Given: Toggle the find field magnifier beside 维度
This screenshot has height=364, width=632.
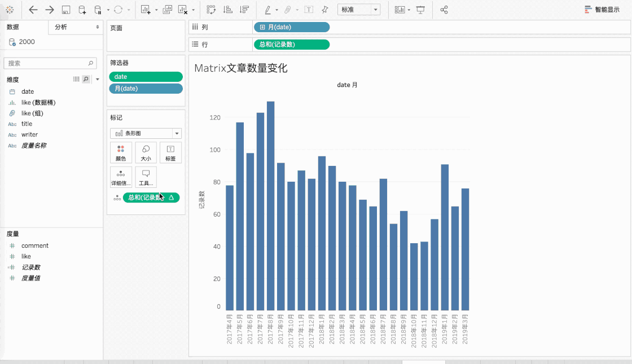Looking at the screenshot, I should coord(86,80).
